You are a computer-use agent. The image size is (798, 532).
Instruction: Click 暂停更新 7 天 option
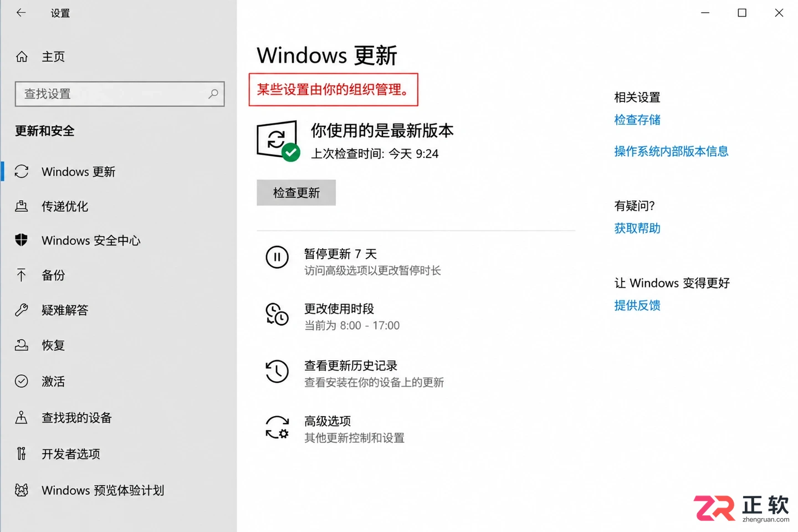click(340, 254)
